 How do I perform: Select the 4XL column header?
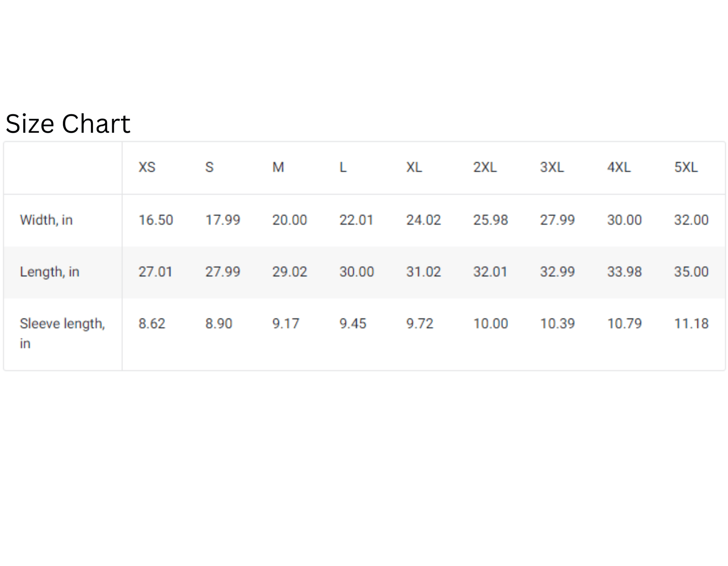(619, 167)
